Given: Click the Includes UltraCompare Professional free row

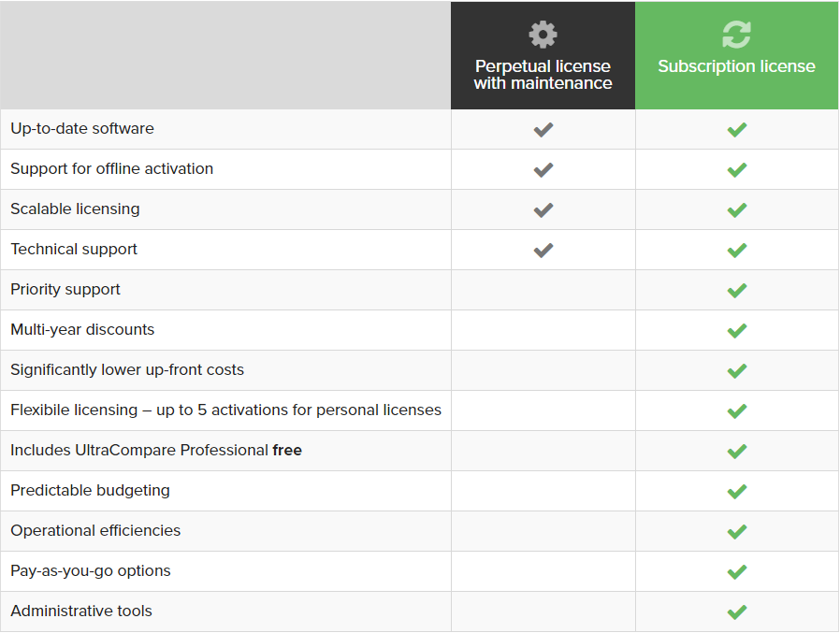Looking at the screenshot, I should 419,451.
